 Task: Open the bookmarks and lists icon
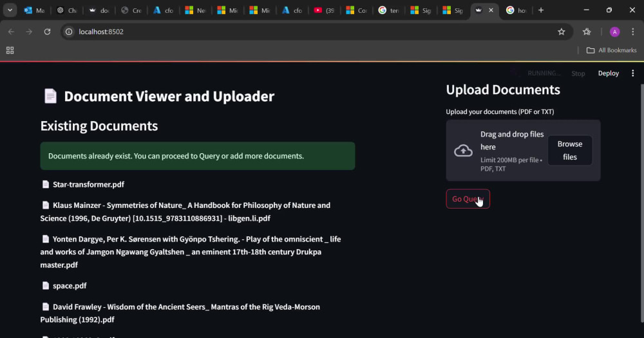coord(587,32)
